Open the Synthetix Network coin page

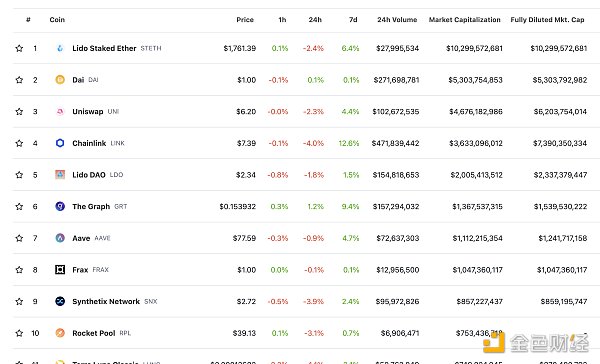coord(106,302)
